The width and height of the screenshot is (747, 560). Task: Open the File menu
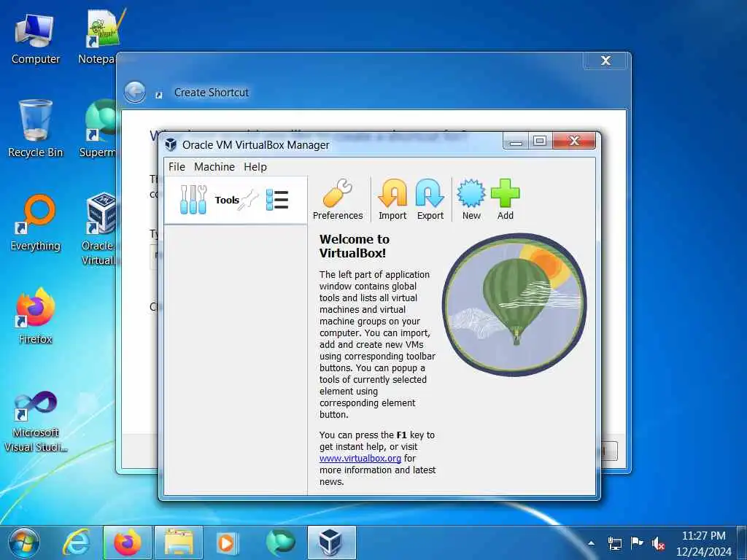[177, 167]
